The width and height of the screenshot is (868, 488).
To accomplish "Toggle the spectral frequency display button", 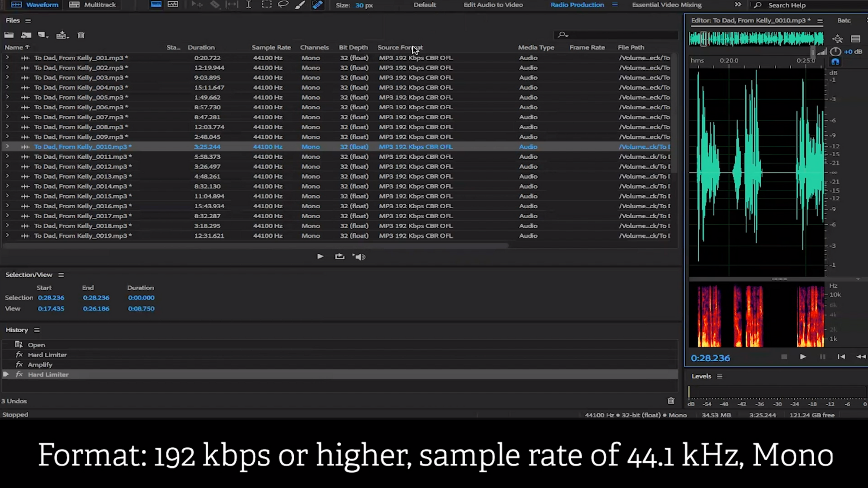I will (x=156, y=5).
